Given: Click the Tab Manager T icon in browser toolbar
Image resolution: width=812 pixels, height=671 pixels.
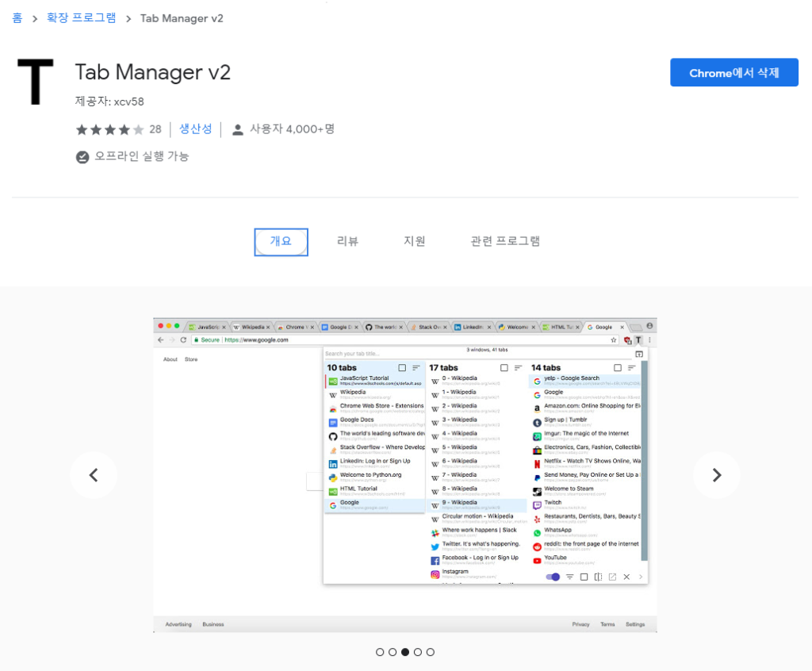Looking at the screenshot, I should tap(639, 339).
